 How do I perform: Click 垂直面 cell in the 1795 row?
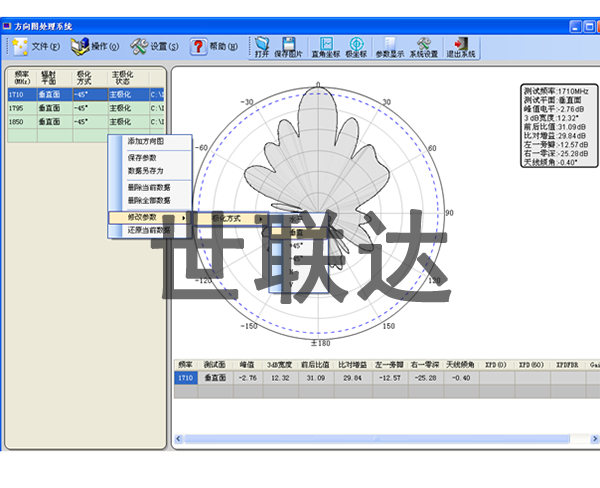coord(55,108)
